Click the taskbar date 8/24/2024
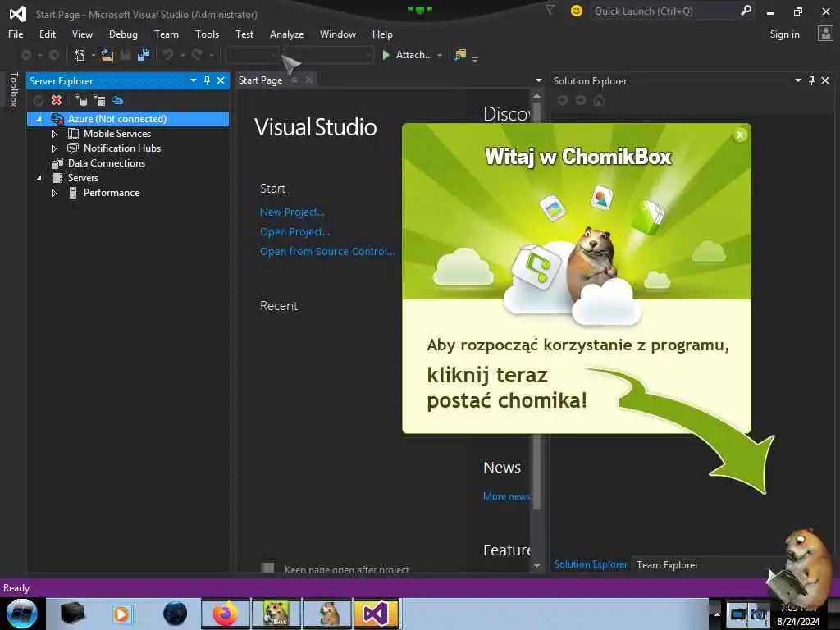The image size is (840, 630). coord(798,622)
